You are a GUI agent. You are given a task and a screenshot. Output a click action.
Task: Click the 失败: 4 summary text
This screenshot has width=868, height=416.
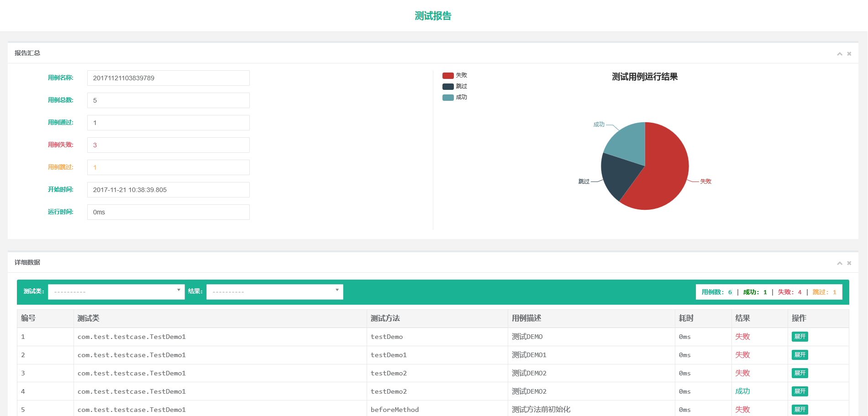(790, 292)
